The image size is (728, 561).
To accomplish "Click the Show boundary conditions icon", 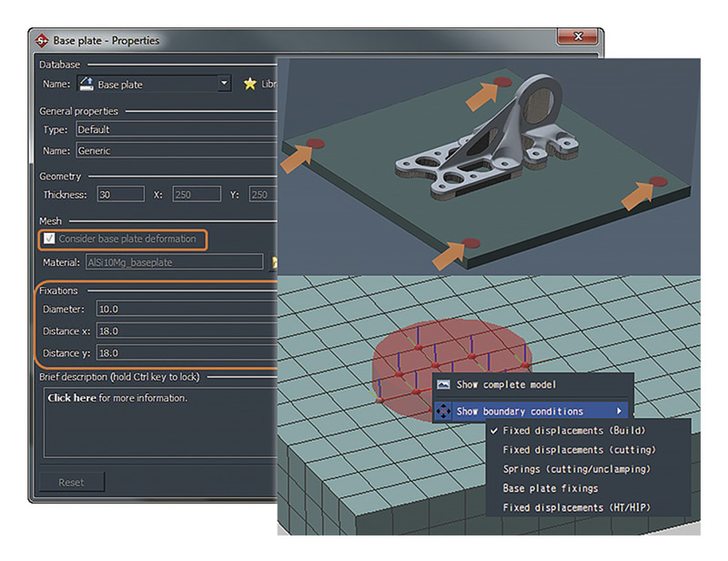I will (443, 412).
